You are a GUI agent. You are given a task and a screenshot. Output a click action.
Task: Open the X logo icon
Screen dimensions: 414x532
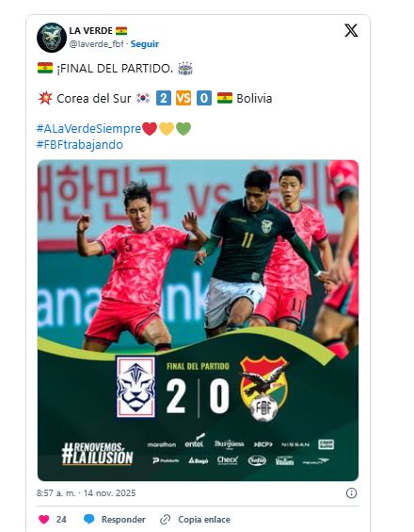coord(351,30)
